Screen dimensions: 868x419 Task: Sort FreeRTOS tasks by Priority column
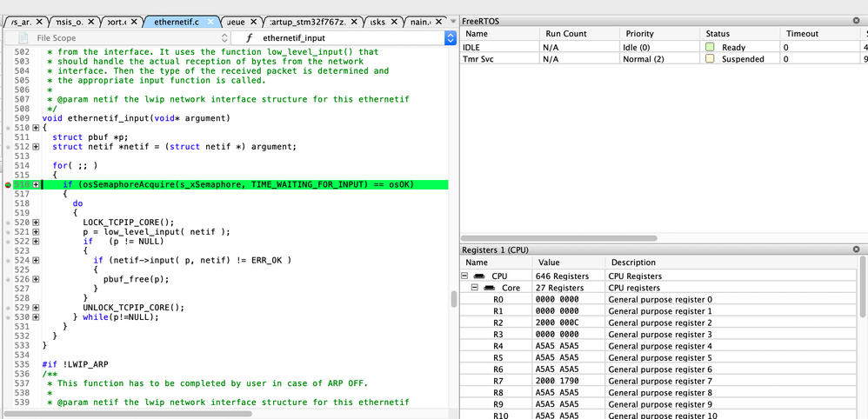658,34
